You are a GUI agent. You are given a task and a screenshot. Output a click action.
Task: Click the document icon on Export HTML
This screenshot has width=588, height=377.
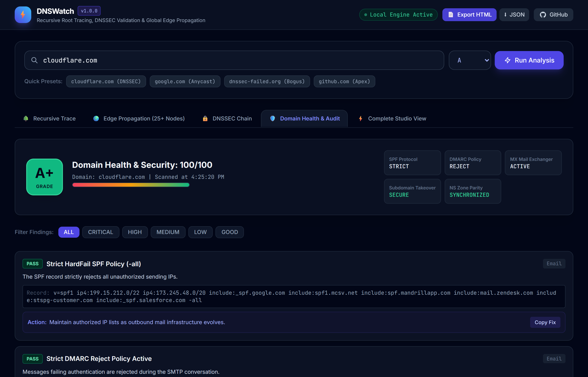click(x=451, y=15)
